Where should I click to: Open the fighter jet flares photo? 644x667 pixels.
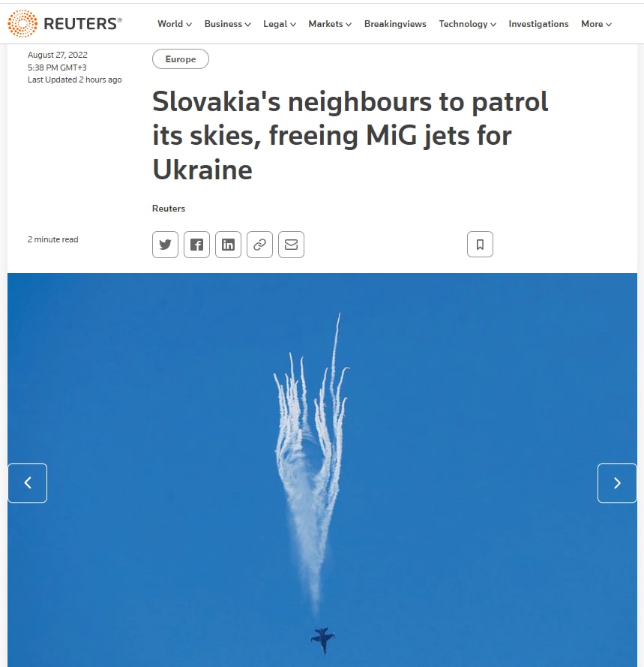322,470
